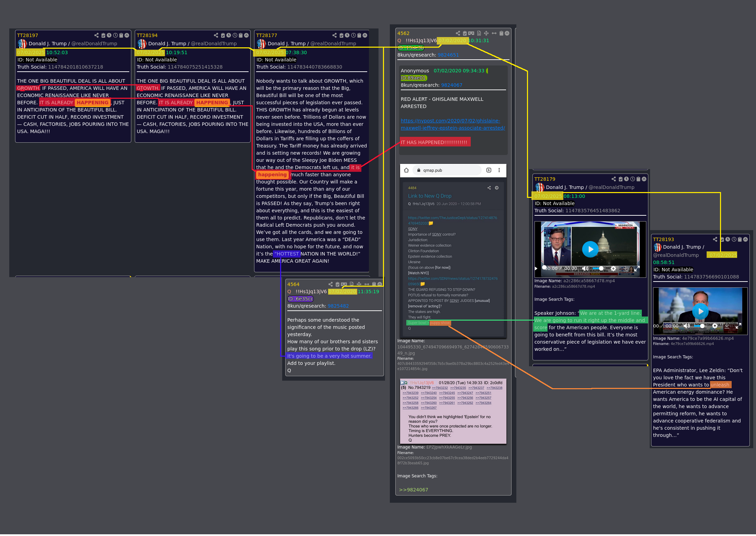Play the Lee Zeldin video in TT28193
This screenshot has height=536, width=756.
700,311
